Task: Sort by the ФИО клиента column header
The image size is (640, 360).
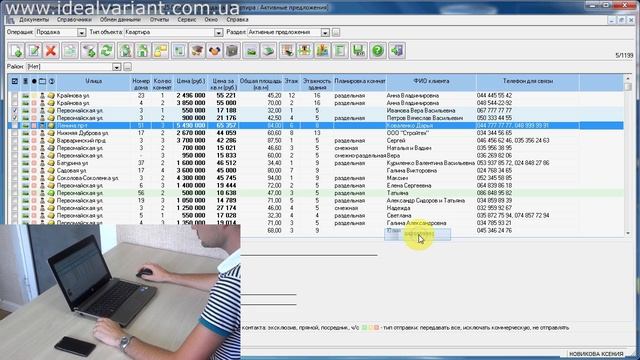Action: [x=431, y=83]
